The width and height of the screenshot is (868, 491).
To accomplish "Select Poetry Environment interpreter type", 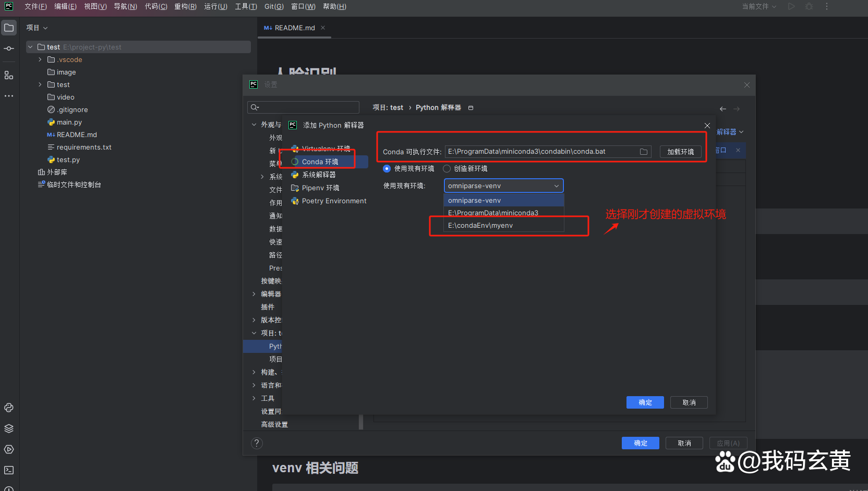I will tap(329, 201).
